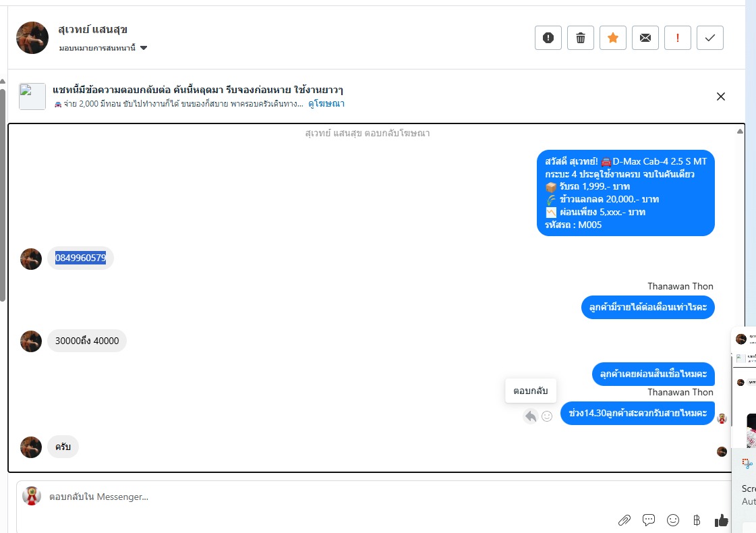Mark conversation unread with envelope icon

(645, 38)
